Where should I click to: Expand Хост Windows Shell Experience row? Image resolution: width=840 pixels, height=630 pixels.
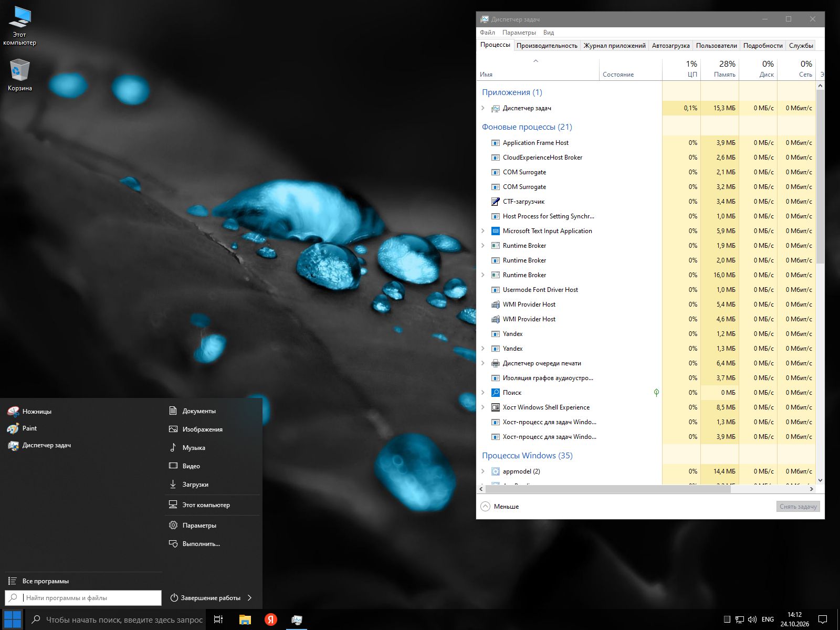[483, 407]
